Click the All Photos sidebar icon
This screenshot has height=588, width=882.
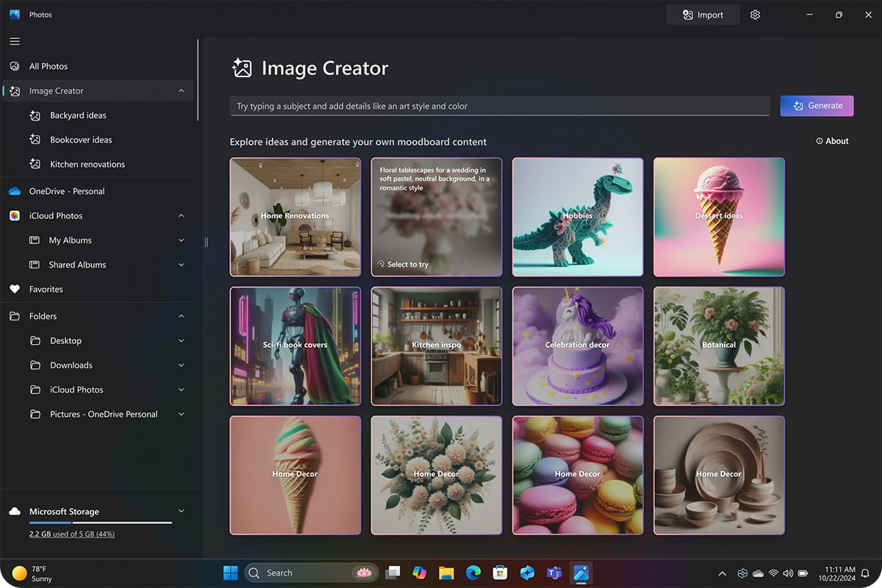click(15, 66)
